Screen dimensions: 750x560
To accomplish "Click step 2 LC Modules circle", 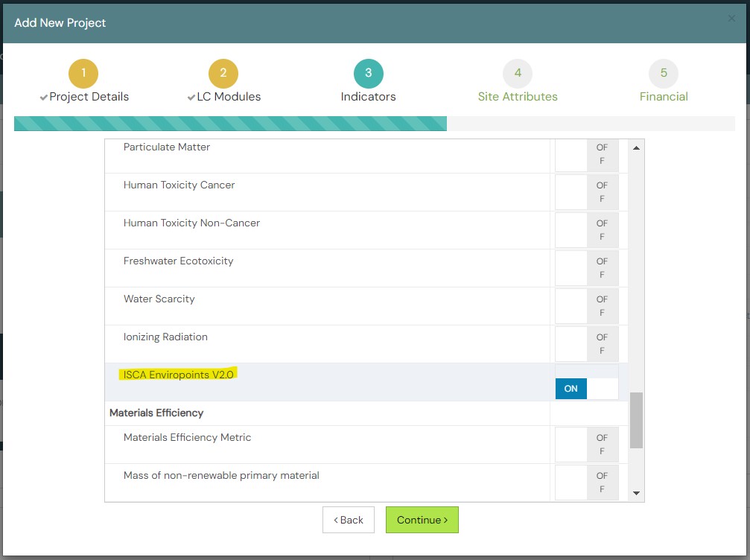I will [x=223, y=73].
